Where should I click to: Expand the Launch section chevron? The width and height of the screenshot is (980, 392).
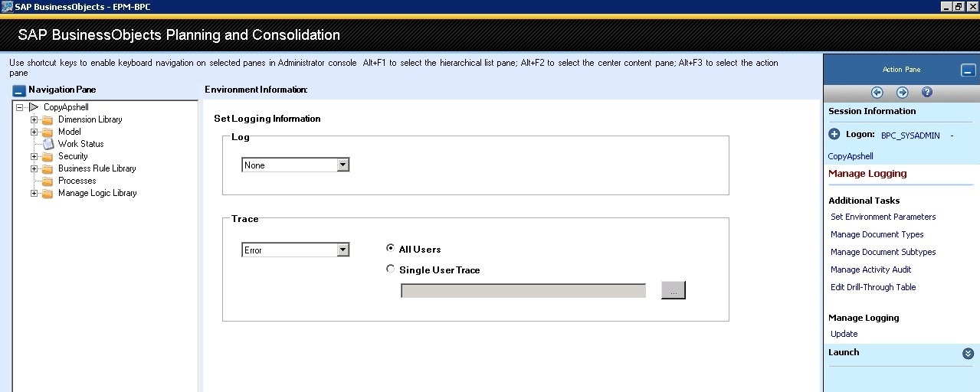(x=968, y=354)
